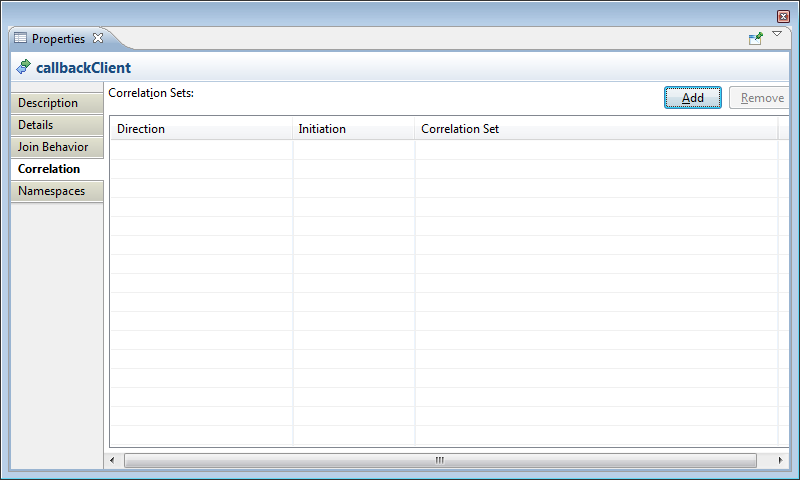Click the Correlation Set column header
The height and width of the screenshot is (480, 800).
pyautogui.click(x=595, y=129)
